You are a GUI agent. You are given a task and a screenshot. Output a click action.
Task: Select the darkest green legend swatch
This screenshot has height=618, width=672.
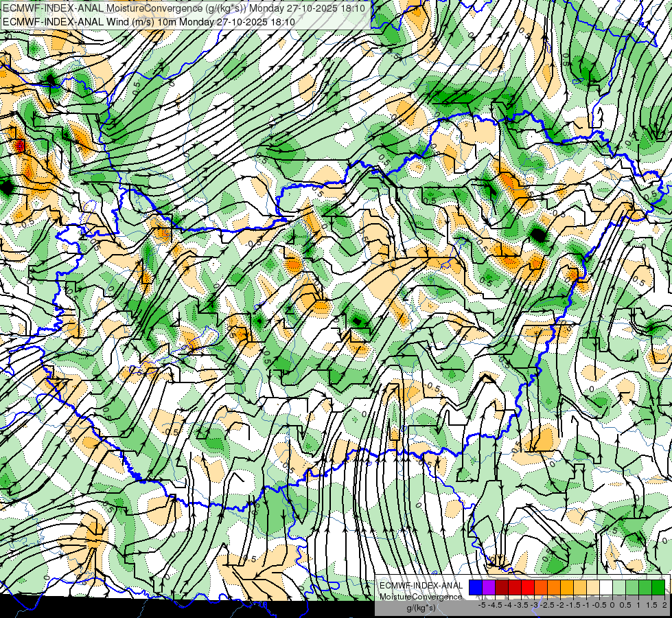pos(658,587)
